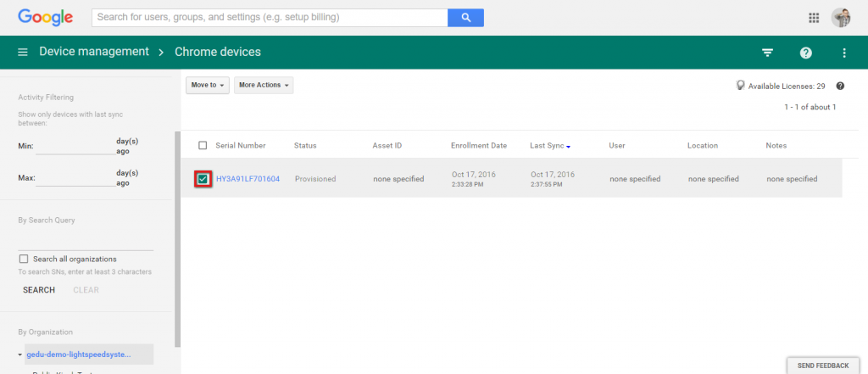Screen dimensions: 868x374
Task: Click last sync time 2:37:55 PM
Action: [x=547, y=184]
